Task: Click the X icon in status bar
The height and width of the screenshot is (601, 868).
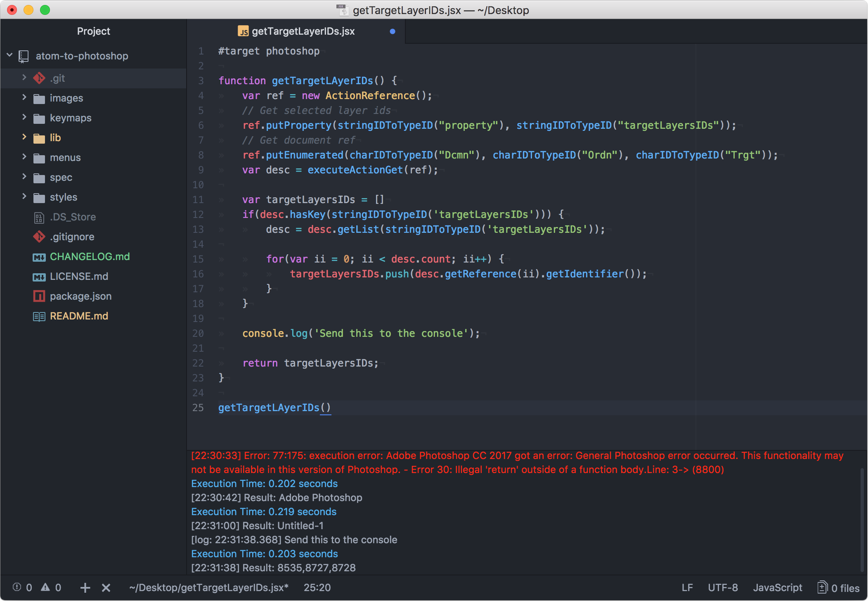Action: (x=106, y=587)
